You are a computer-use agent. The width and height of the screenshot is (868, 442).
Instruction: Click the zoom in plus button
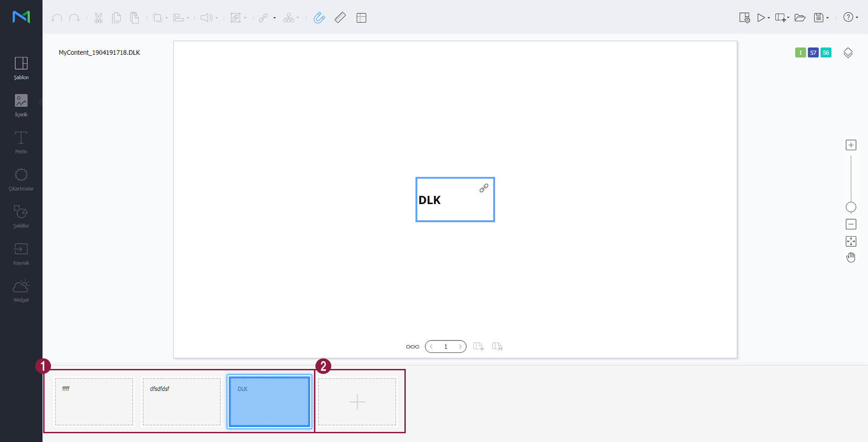[851, 145]
